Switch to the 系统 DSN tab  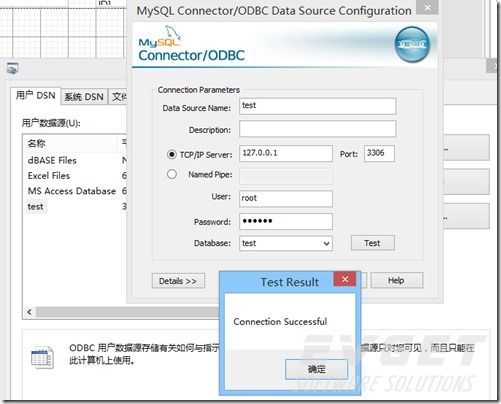84,97
